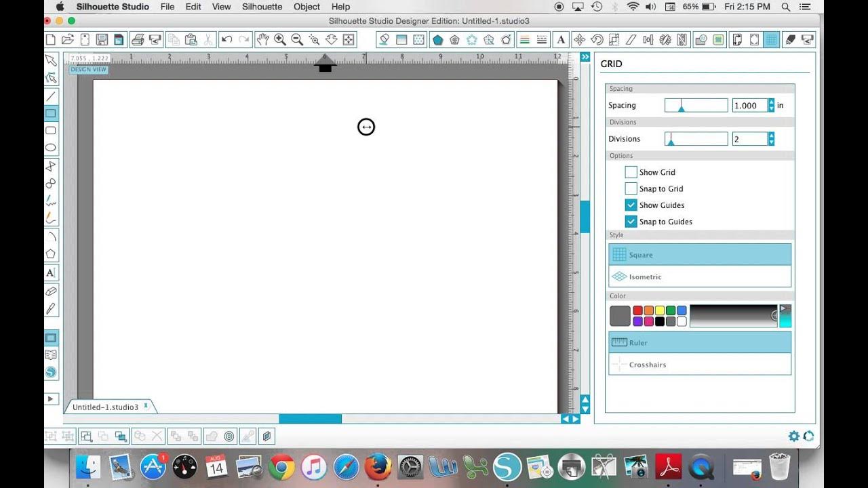Zoom in with the magnifier plus icon
This screenshot has height=488, width=868.
[280, 40]
